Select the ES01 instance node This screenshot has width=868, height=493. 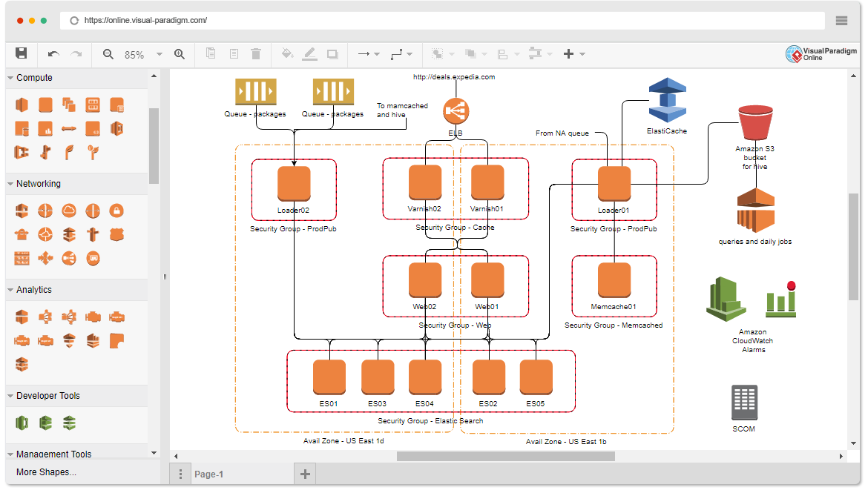tap(329, 377)
